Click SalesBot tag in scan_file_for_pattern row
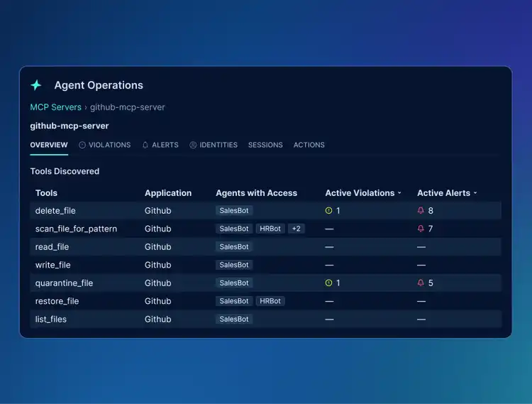Viewport: 532px width, 404px height. pyautogui.click(x=234, y=229)
